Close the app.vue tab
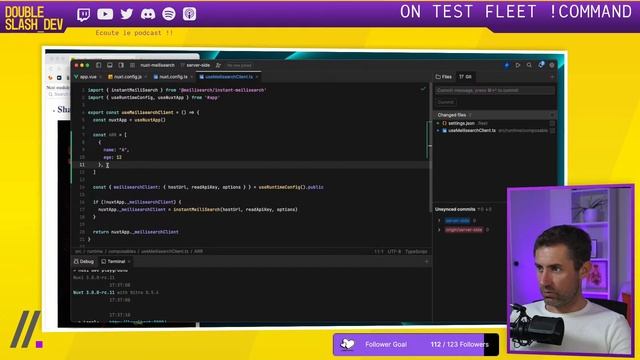The width and height of the screenshot is (640, 360). pyautogui.click(x=101, y=77)
